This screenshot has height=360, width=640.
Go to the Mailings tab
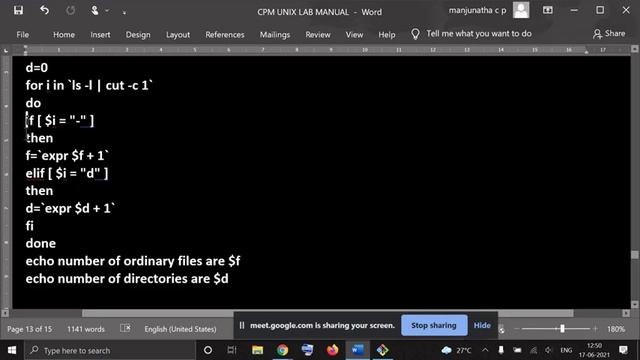(275, 35)
